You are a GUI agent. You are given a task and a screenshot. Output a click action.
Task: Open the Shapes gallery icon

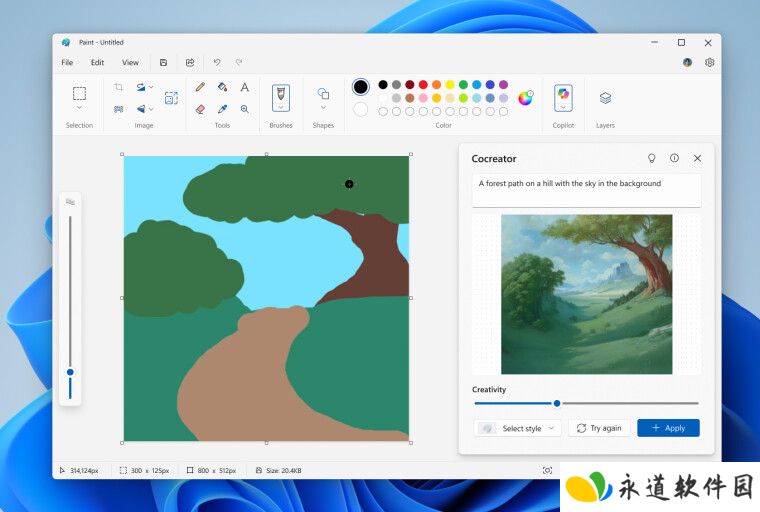[x=323, y=93]
